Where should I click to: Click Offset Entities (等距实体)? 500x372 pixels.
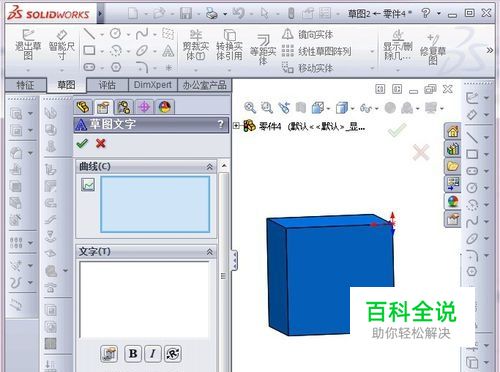tap(263, 48)
